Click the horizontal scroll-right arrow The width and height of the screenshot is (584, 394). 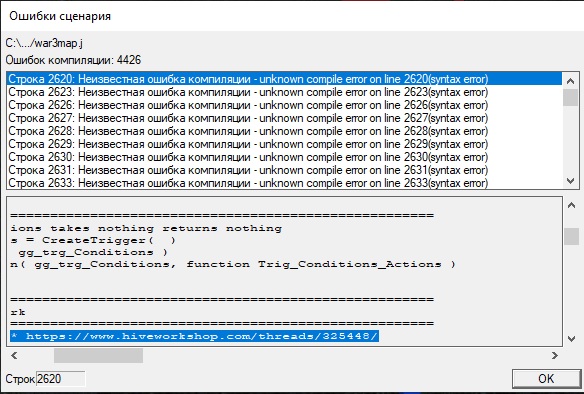coord(555,356)
